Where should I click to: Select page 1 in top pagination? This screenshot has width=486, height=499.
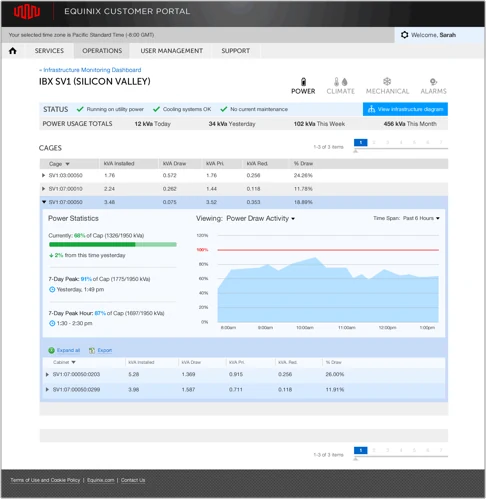(x=360, y=142)
